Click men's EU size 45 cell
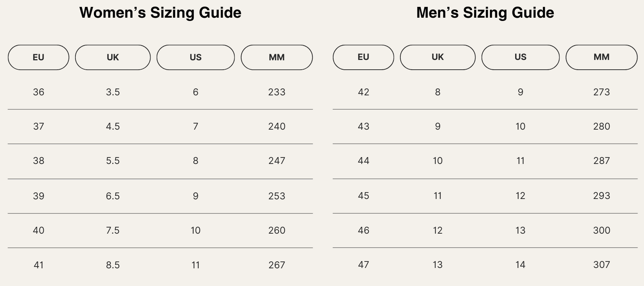Screen dimensions: 644x286 [363, 196]
